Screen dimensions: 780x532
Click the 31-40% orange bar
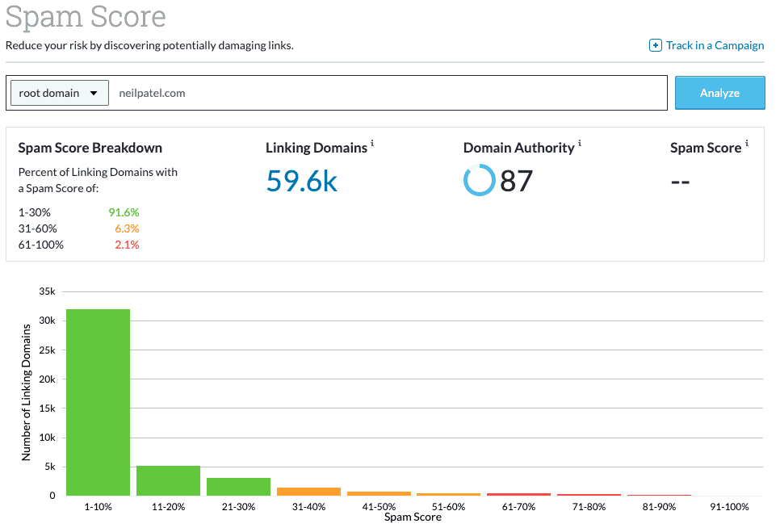point(308,490)
